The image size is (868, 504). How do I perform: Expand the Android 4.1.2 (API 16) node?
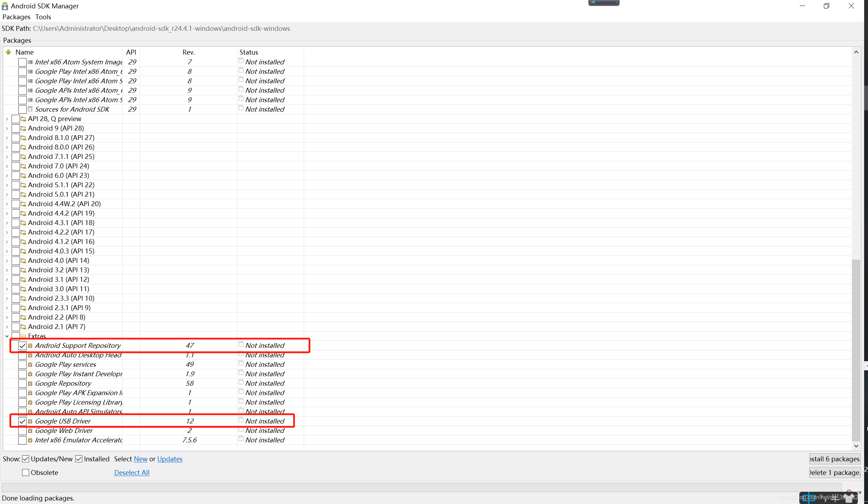7,242
